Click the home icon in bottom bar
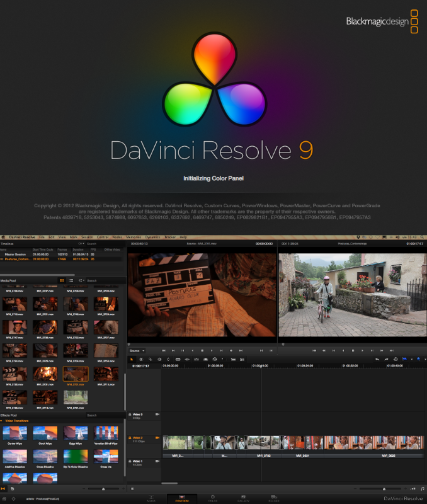Image resolution: width=427 pixels, height=504 pixels. 4,499
